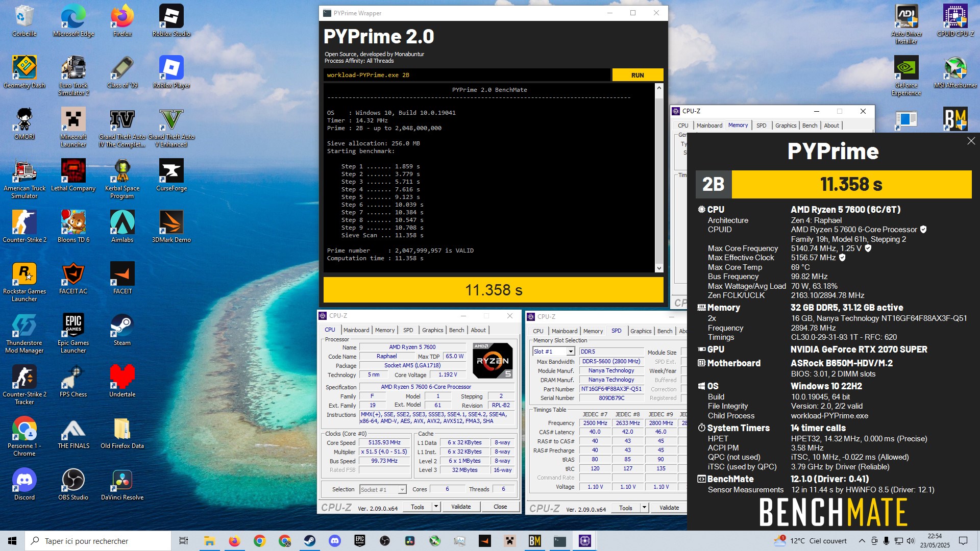Switch to Memory tab in bottom-left CPU-Z
The width and height of the screenshot is (980, 551).
pyautogui.click(x=385, y=330)
